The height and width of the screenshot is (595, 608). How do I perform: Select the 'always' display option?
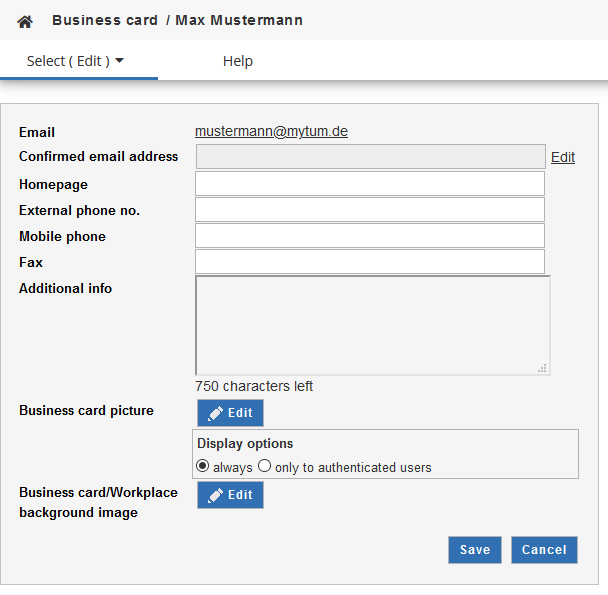(203, 466)
